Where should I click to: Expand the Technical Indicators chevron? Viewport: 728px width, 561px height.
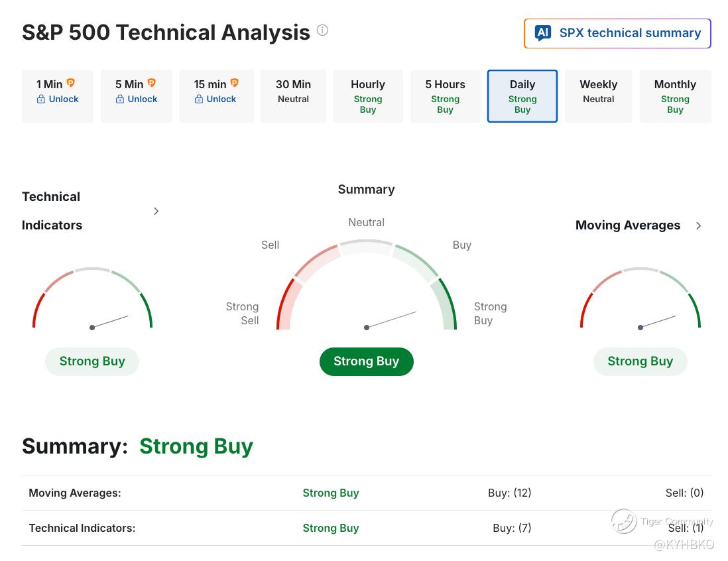[156, 211]
